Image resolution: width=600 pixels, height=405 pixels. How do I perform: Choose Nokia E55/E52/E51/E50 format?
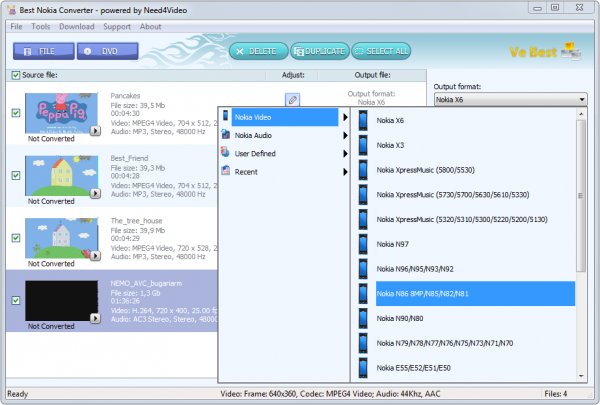[x=475, y=368]
